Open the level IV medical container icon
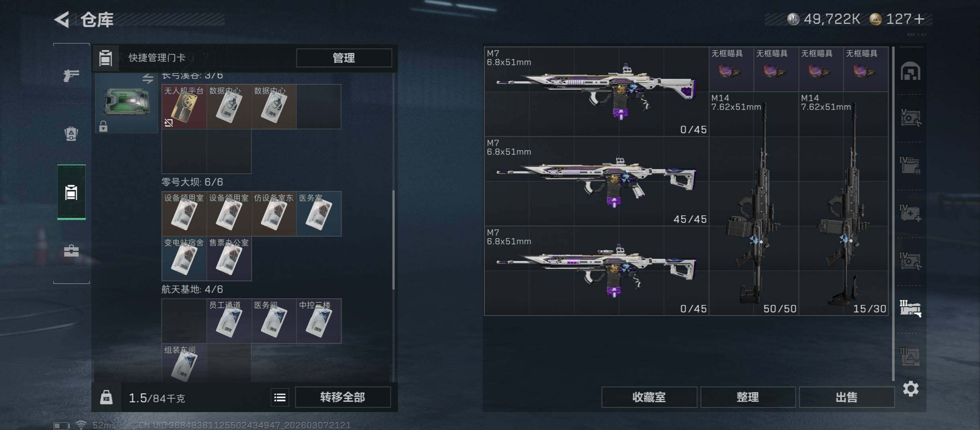This screenshot has width=980, height=430. click(x=911, y=213)
